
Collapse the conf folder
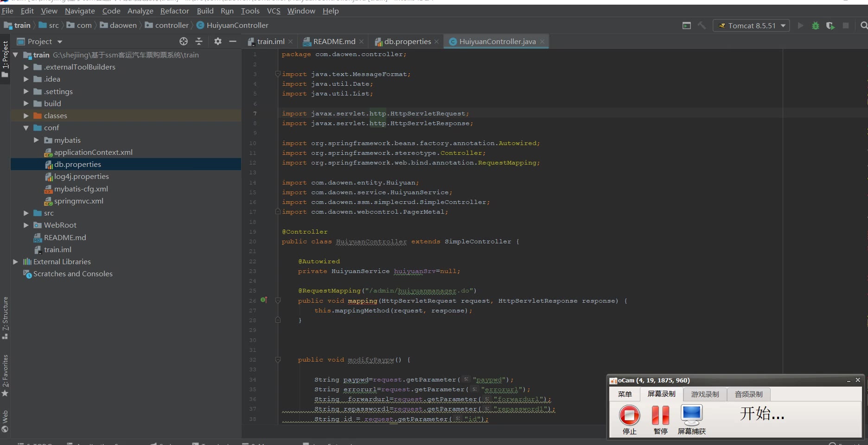click(26, 128)
